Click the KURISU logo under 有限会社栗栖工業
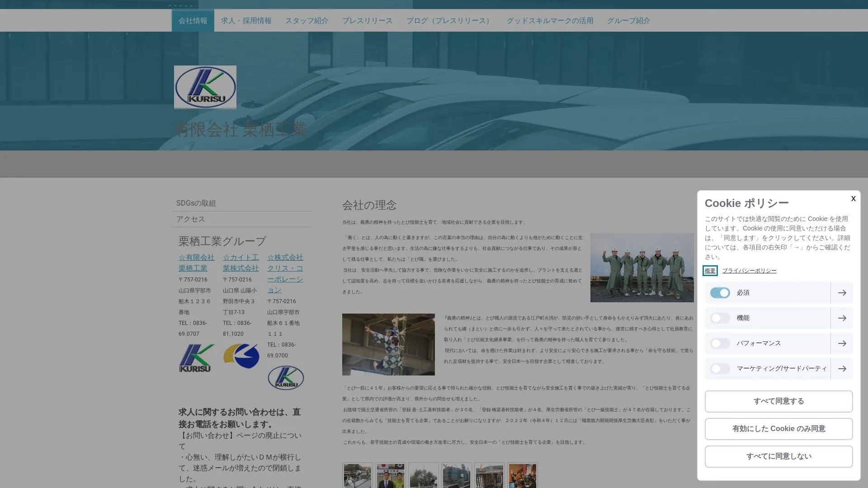868x488 pixels. pos(196,358)
